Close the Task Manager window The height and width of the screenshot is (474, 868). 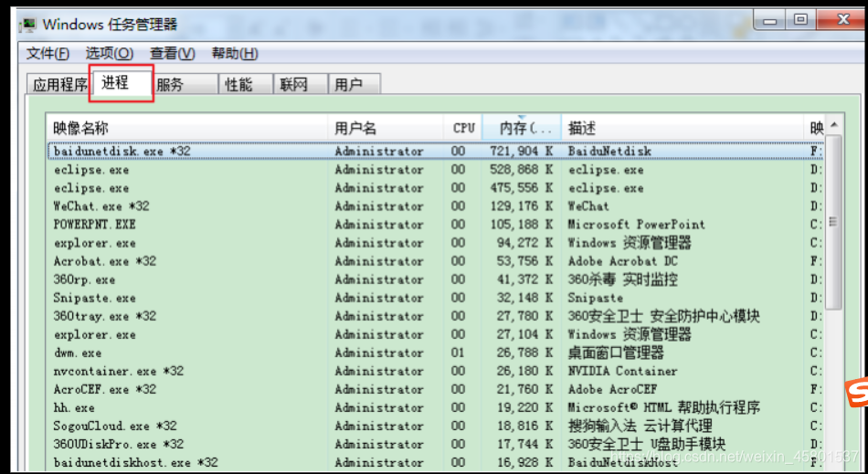coord(842,20)
